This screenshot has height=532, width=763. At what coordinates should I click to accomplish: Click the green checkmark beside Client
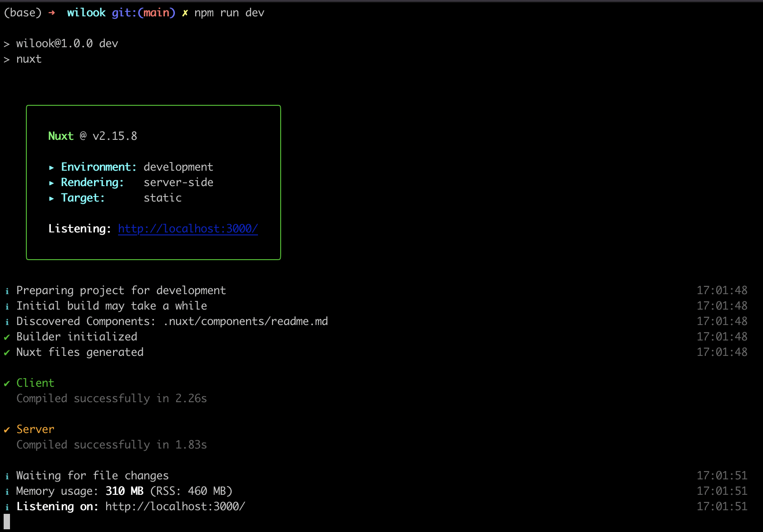pos(7,384)
